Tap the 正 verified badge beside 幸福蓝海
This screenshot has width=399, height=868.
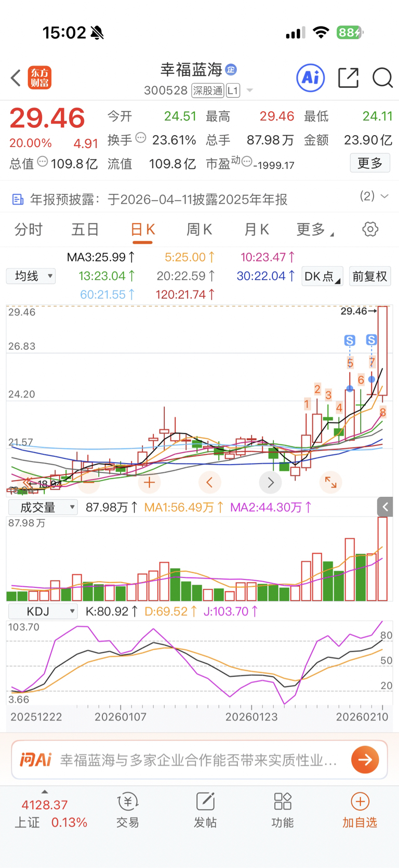231,69
